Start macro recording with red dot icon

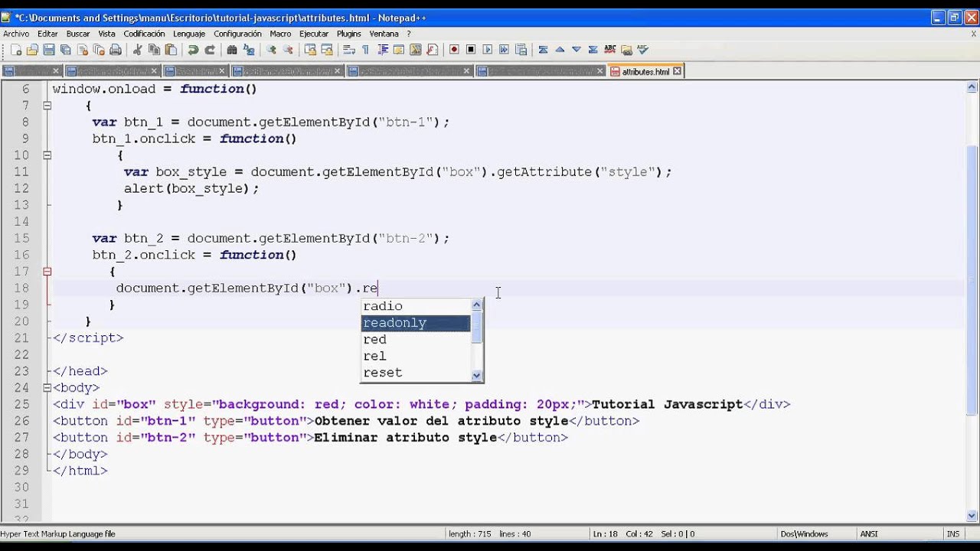coord(454,50)
